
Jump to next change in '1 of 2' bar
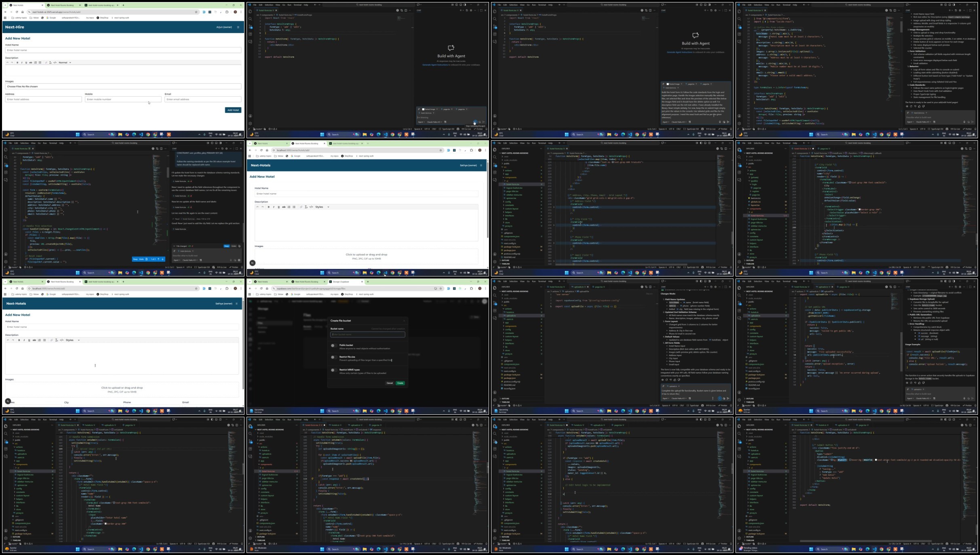[x=162, y=259]
